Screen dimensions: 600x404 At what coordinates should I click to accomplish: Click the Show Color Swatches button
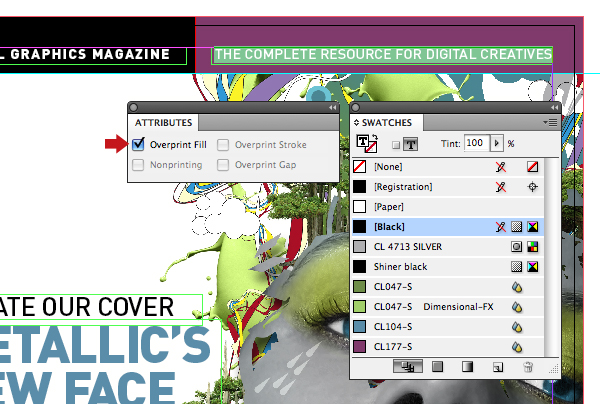437,367
